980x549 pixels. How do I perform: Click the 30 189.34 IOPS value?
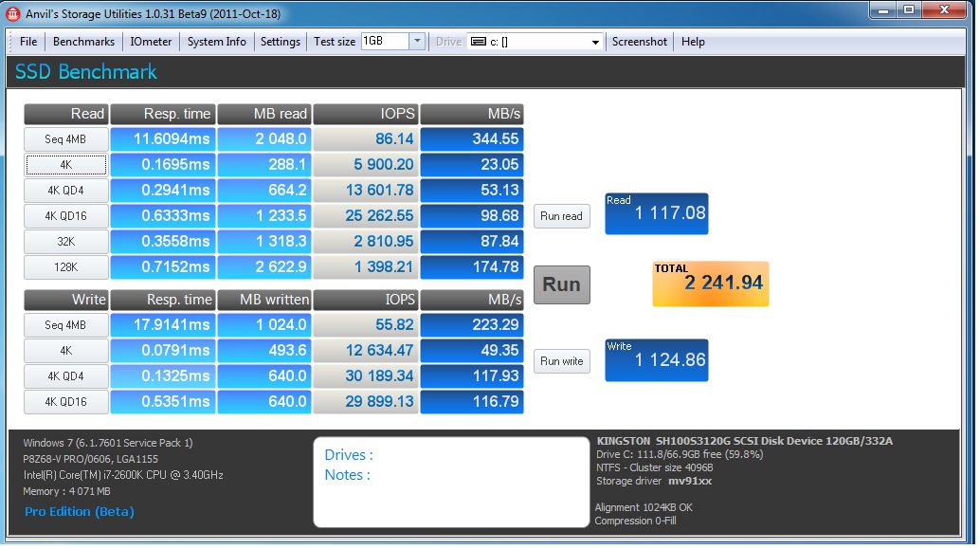tap(366, 377)
